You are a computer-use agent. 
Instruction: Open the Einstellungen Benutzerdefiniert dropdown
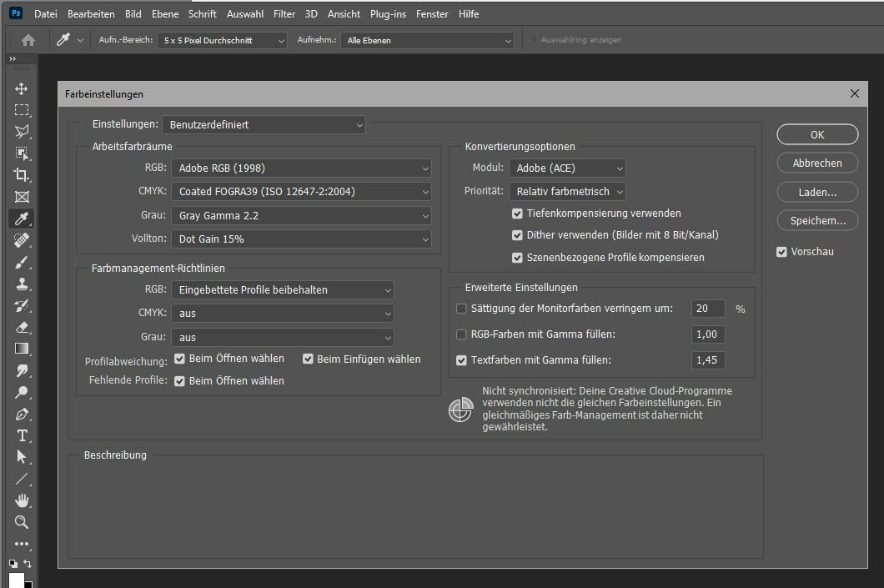[264, 124]
